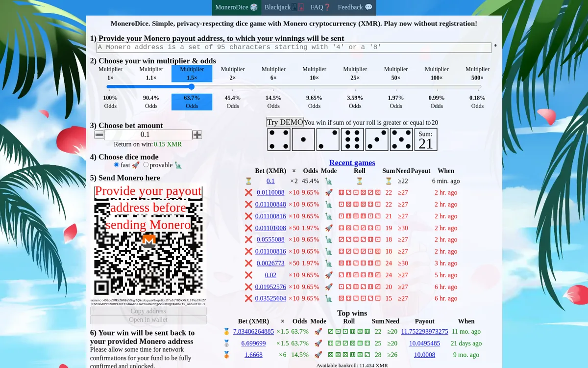Select the 1× multiplier option
588x368 pixels.
coord(110,74)
